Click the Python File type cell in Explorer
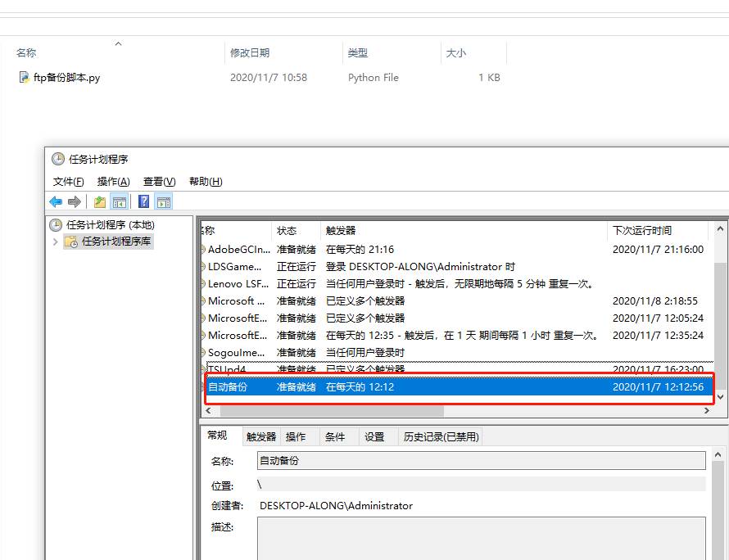 pos(374,78)
